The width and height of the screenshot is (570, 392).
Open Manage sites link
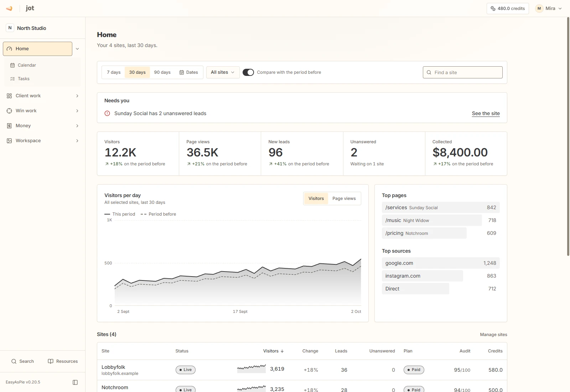(493, 335)
